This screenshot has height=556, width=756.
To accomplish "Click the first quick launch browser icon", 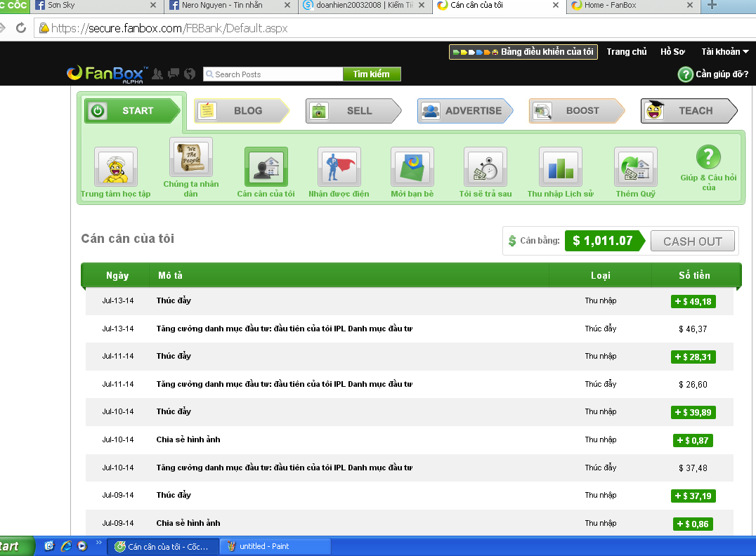I will [x=49, y=546].
